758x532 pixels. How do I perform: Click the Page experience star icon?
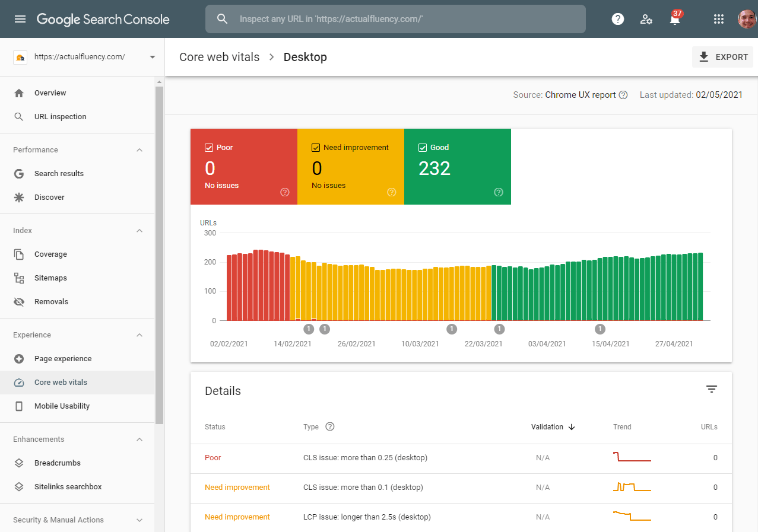pos(19,359)
